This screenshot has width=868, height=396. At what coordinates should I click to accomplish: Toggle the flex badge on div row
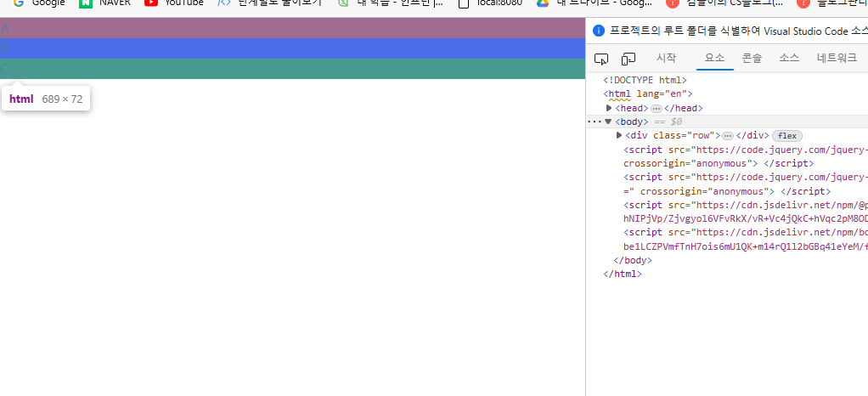click(787, 136)
